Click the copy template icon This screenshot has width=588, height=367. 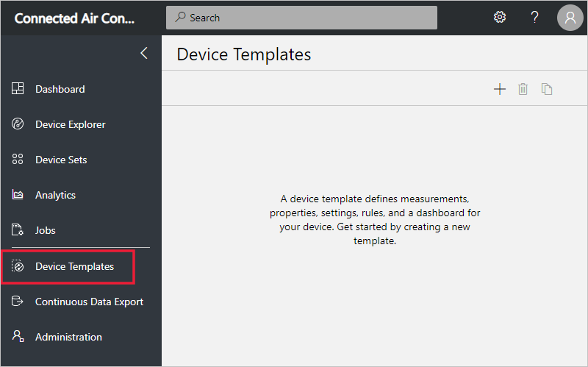pos(547,89)
